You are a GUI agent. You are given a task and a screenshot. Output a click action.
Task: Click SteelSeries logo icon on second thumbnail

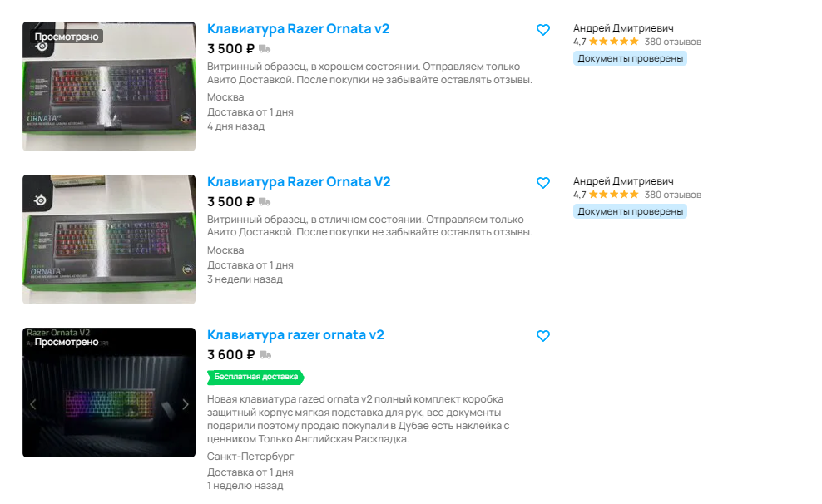[x=41, y=200]
